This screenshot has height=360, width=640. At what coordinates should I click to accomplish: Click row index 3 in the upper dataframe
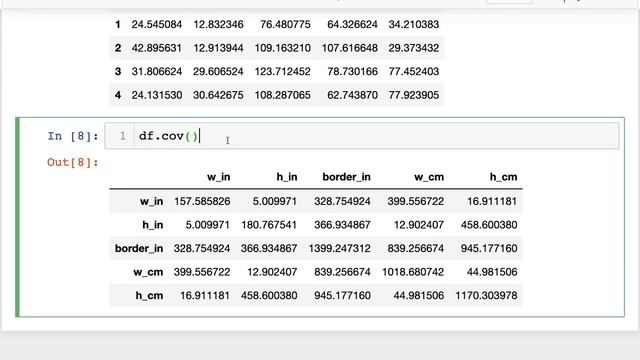coord(118,72)
